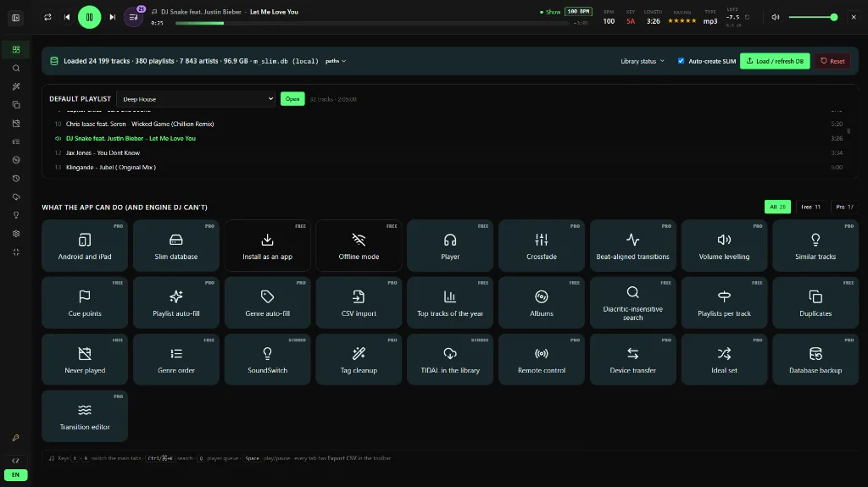Expand the Library status dropdown
868x487 pixels.
pos(643,61)
